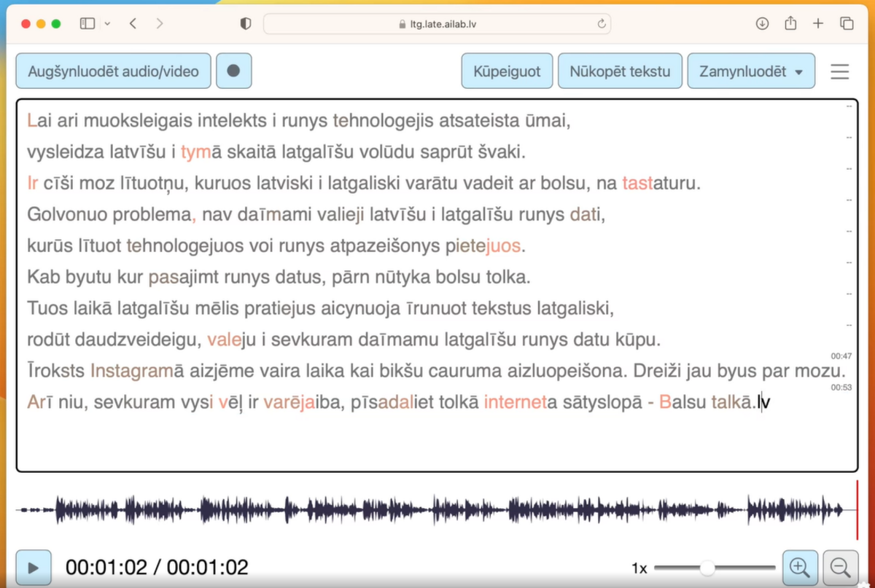
Task: Click the playback speed slider handle
Action: point(707,567)
